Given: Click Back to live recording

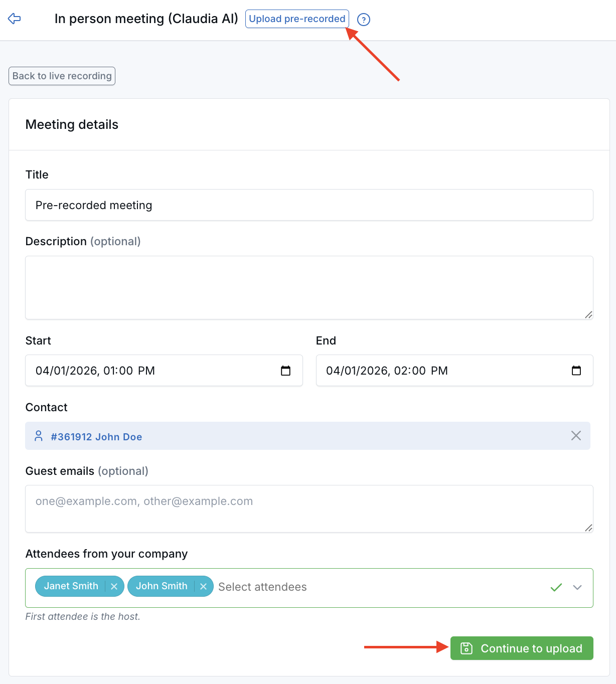Looking at the screenshot, I should pos(61,76).
